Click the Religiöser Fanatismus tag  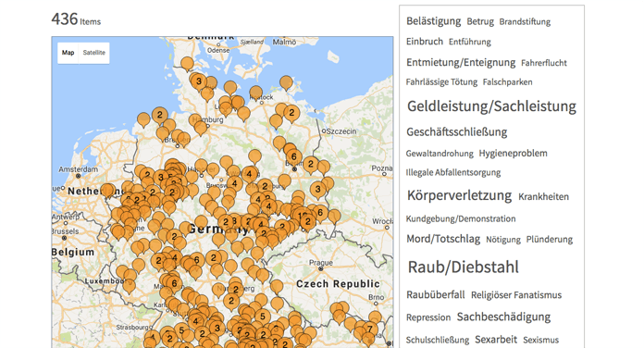pyautogui.click(x=516, y=295)
